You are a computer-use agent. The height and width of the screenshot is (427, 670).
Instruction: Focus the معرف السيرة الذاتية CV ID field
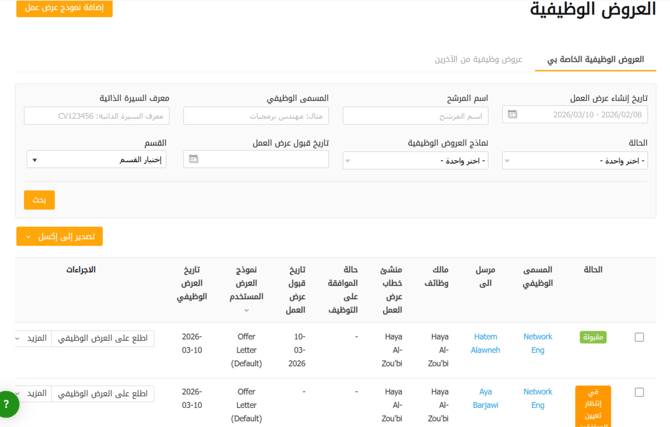(96, 116)
